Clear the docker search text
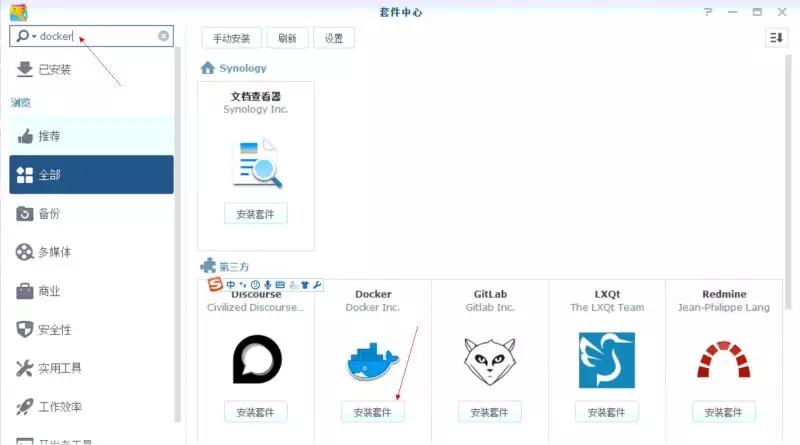800x445 pixels. tap(163, 36)
